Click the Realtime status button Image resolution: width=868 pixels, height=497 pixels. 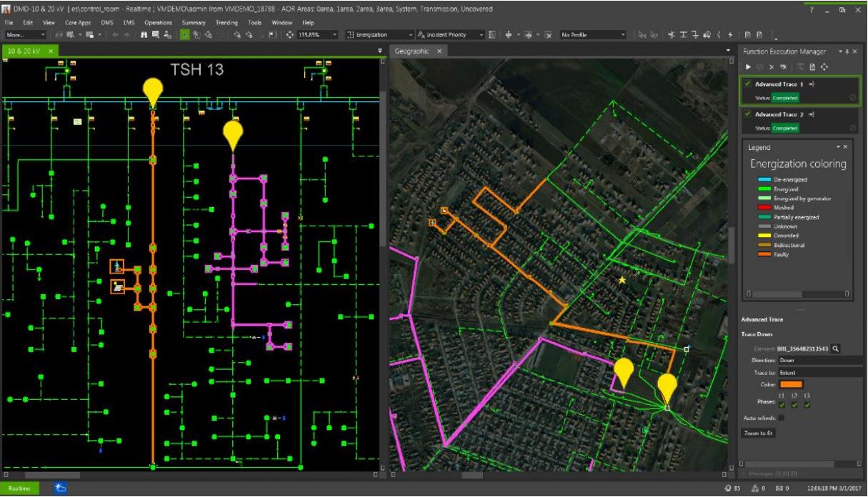[x=19, y=488]
